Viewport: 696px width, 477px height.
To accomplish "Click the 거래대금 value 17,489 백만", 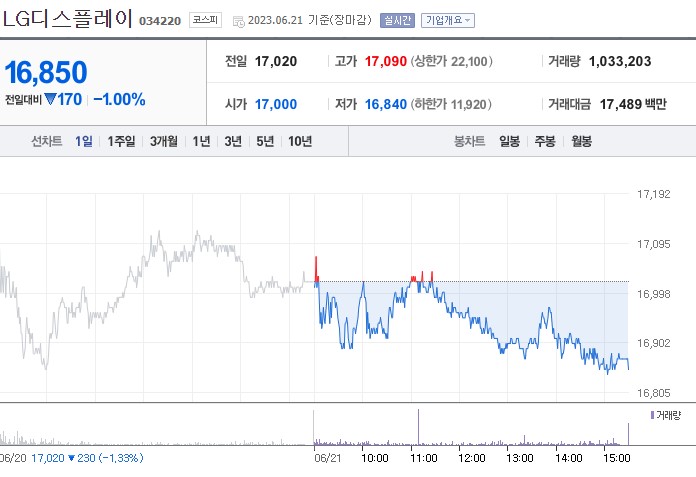I will tap(633, 104).
